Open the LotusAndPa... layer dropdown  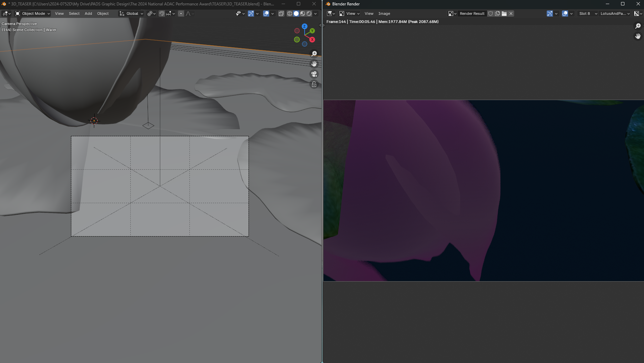click(615, 14)
